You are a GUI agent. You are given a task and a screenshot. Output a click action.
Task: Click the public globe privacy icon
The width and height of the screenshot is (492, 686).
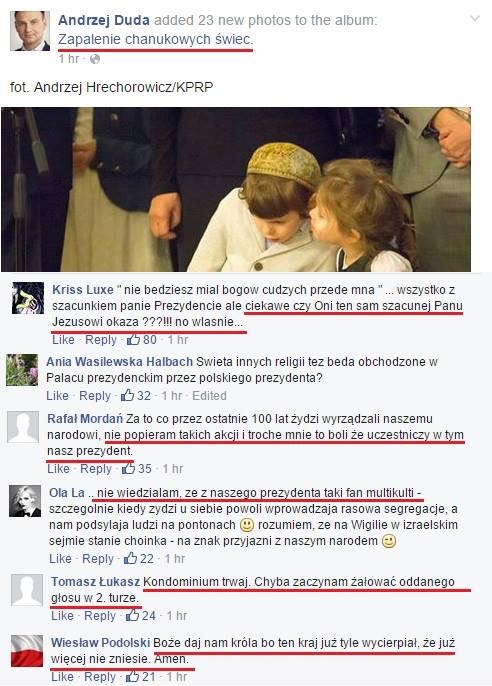coord(94,59)
